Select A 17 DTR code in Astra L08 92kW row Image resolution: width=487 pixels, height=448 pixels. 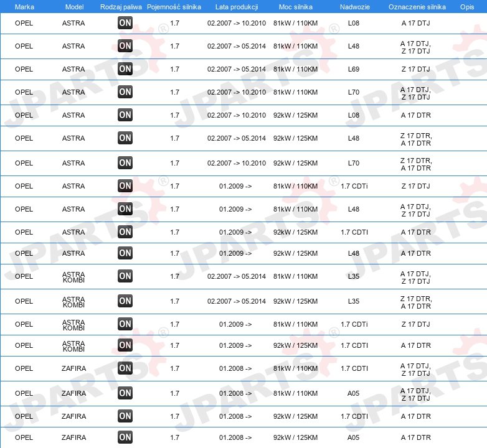pyautogui.click(x=415, y=115)
